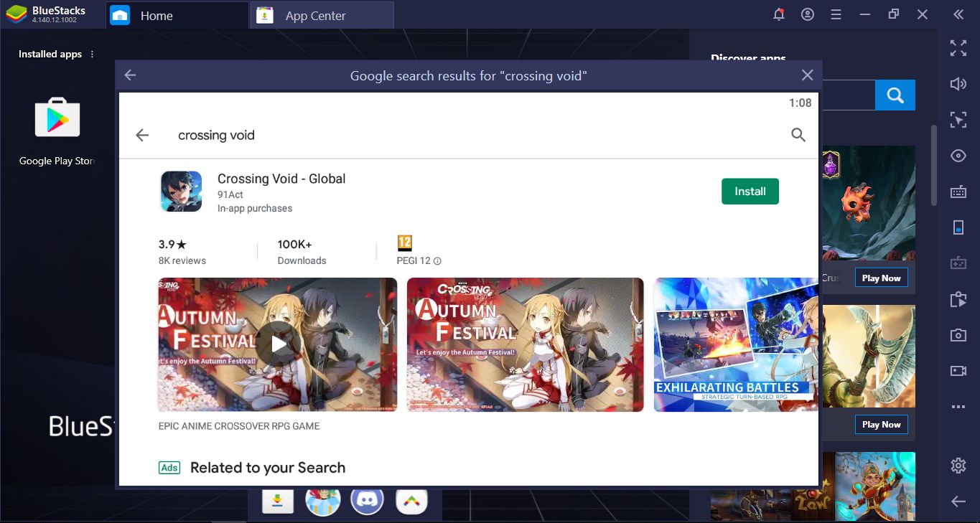
Task: Click the blue Discover apps search button
Action: (x=895, y=95)
